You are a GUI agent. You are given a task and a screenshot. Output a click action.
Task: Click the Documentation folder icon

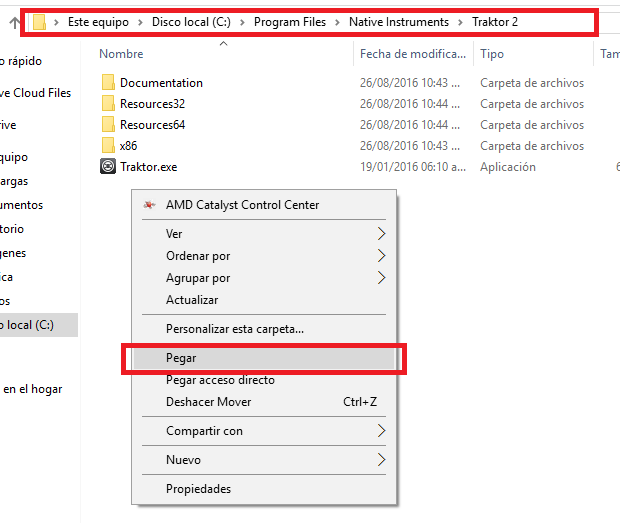coord(108,82)
